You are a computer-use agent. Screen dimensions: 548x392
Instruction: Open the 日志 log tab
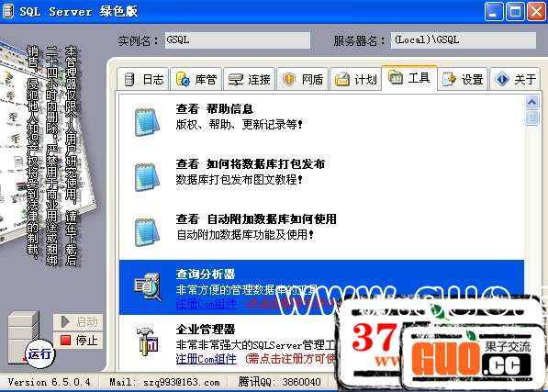tap(142, 79)
